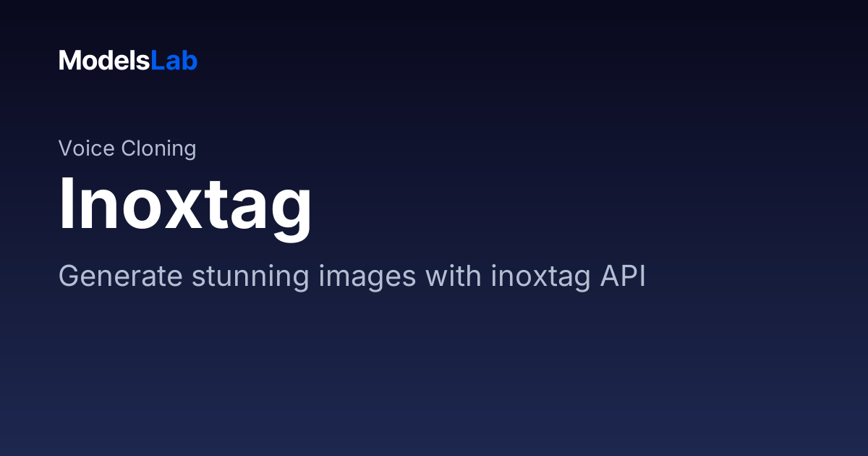This screenshot has width=868, height=456.
Task: Click the capital "I" in Inoxtag heading
Action: click(x=66, y=203)
